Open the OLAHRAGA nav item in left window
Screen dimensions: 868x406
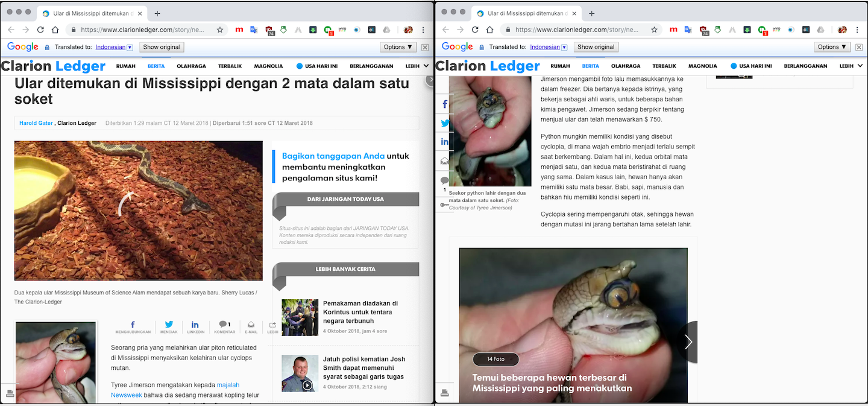click(x=191, y=66)
